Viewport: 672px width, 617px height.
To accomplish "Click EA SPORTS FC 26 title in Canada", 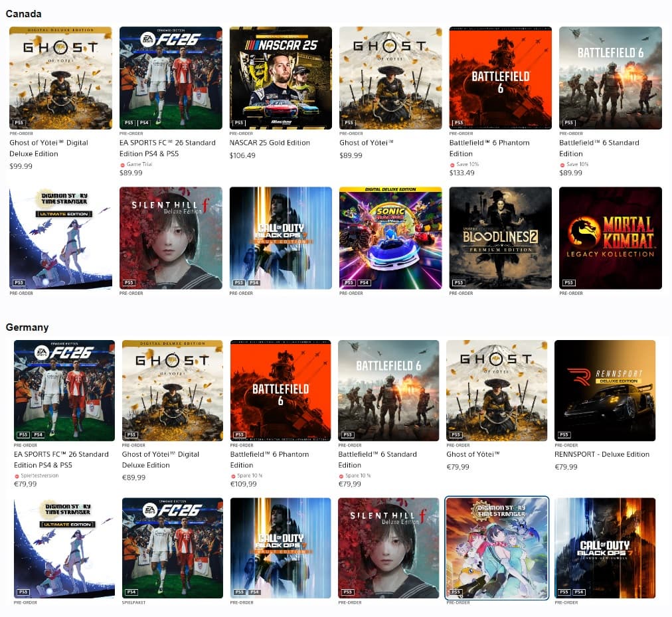I will point(167,148).
